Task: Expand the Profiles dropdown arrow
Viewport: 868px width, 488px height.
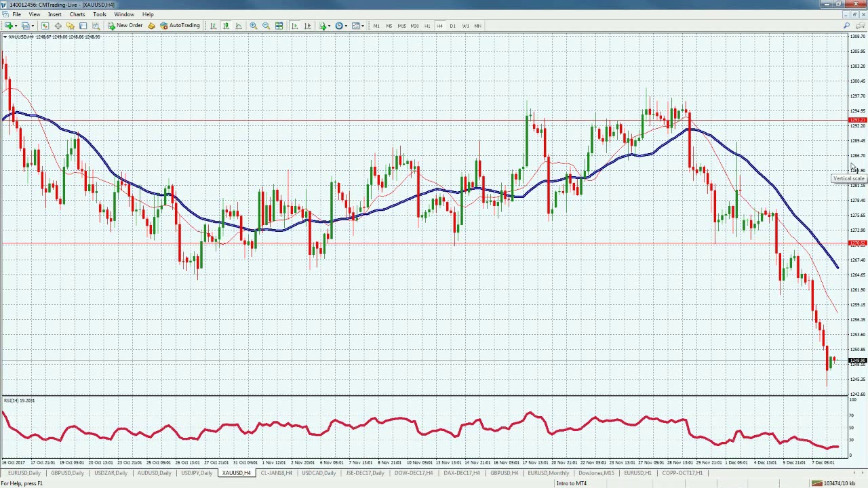Action: click(33, 26)
